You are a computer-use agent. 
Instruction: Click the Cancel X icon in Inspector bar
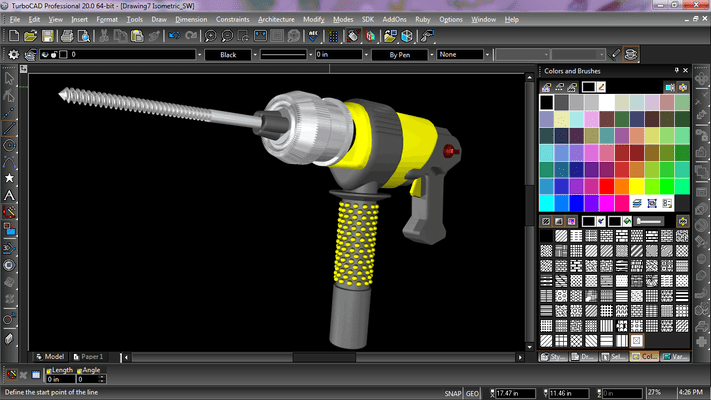click(23, 375)
